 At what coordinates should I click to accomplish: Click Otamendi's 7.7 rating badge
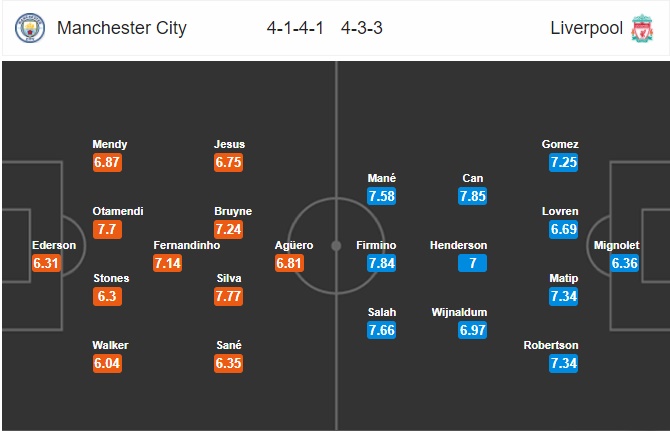108,230
